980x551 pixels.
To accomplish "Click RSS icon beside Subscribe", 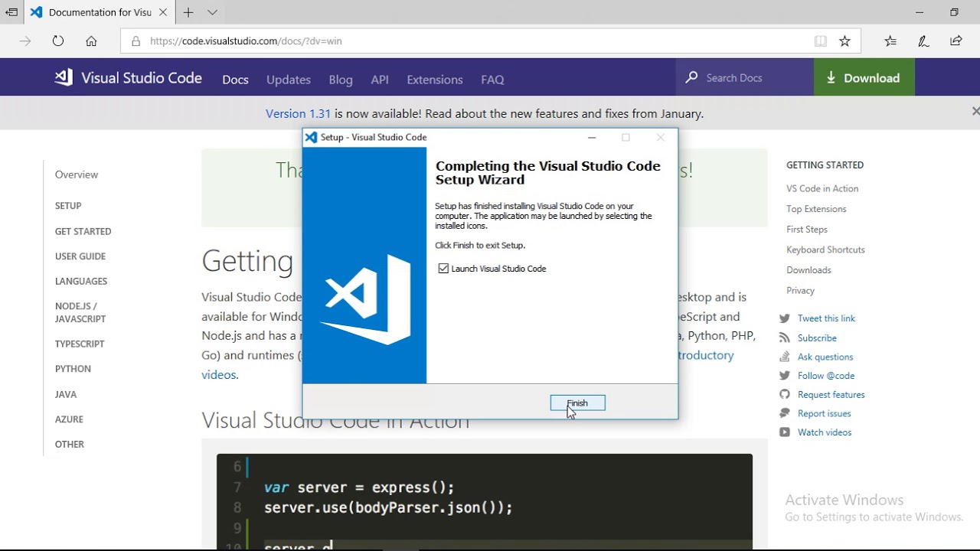I will click(784, 337).
